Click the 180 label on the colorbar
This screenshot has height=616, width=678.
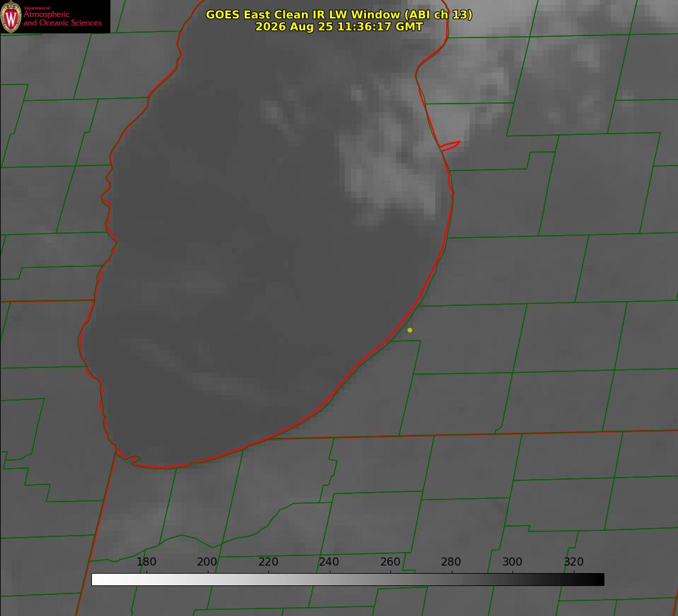point(146,562)
